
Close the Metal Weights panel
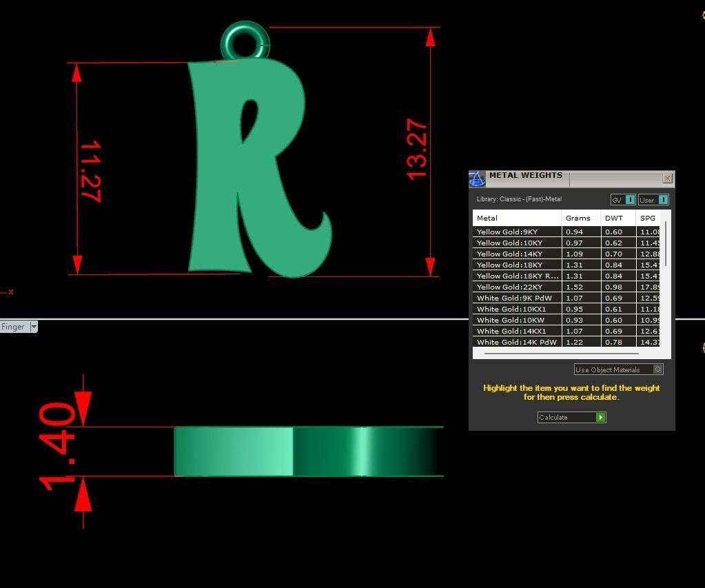667,178
